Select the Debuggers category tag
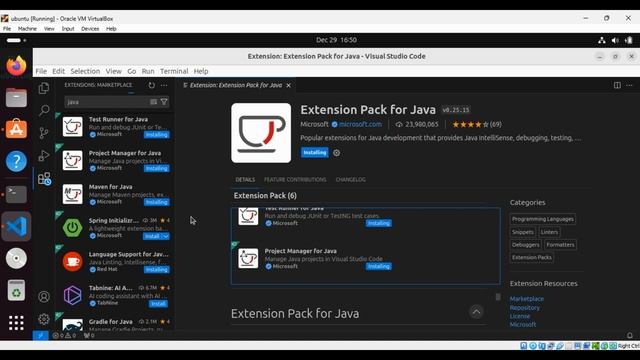The height and width of the screenshot is (360, 640). tap(525, 245)
